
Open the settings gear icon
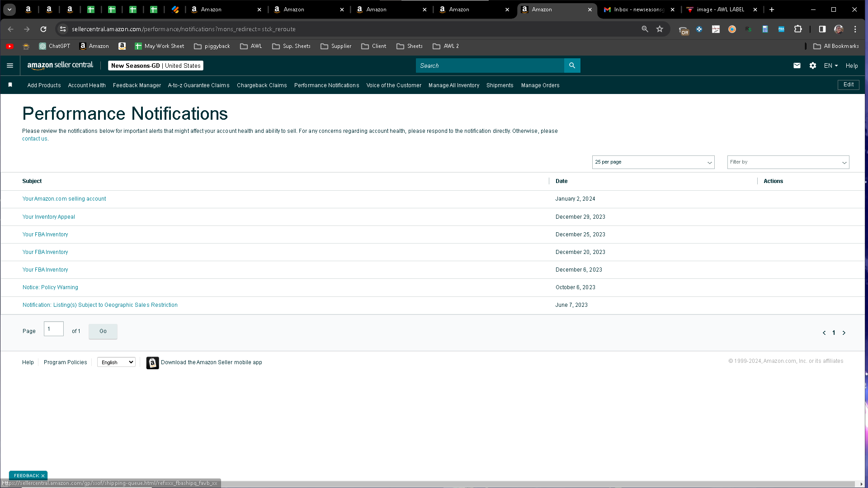813,66
